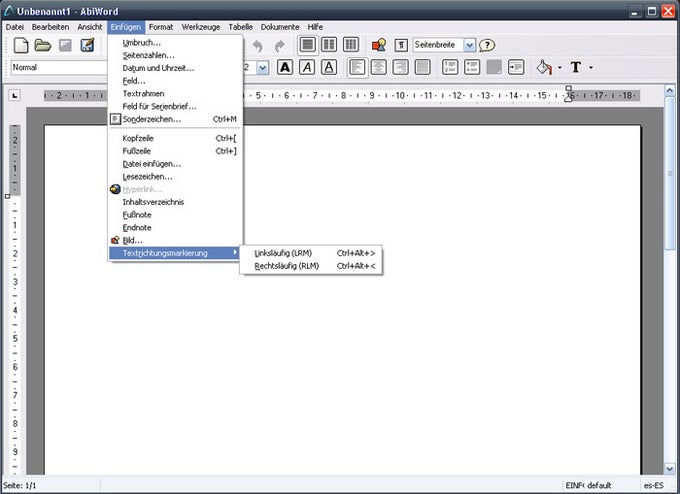Open the Hilfe menu
The image size is (680, 494).
[315, 27]
